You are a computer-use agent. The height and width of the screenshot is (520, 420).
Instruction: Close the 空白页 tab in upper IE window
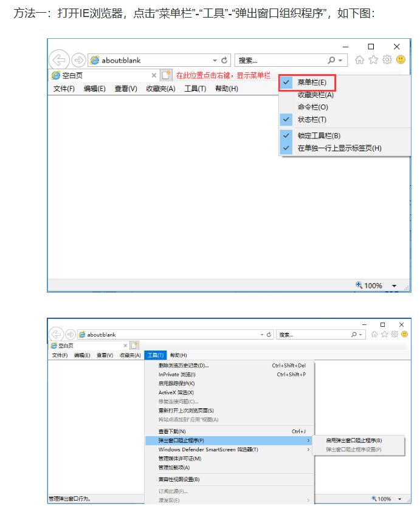click(x=154, y=75)
